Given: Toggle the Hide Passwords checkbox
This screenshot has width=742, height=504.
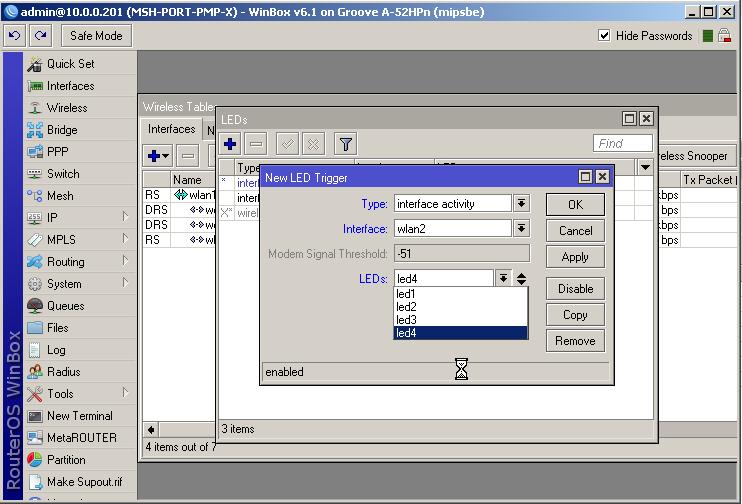Looking at the screenshot, I should click(x=604, y=35).
